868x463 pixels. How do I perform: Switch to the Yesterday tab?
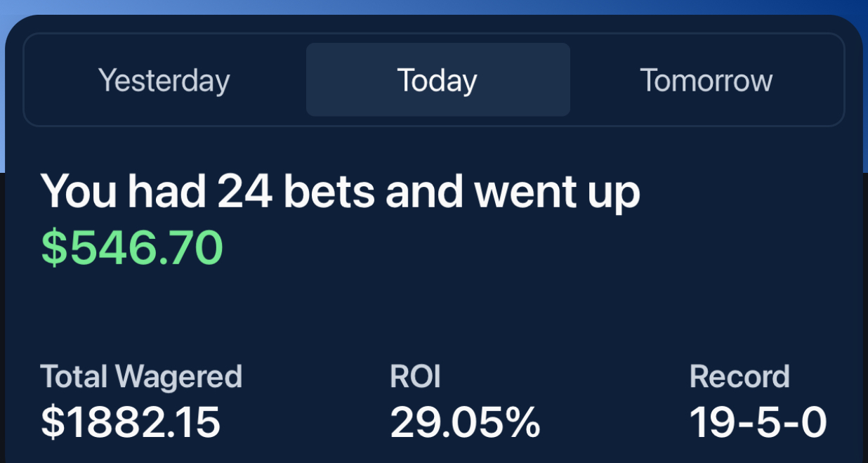(164, 80)
